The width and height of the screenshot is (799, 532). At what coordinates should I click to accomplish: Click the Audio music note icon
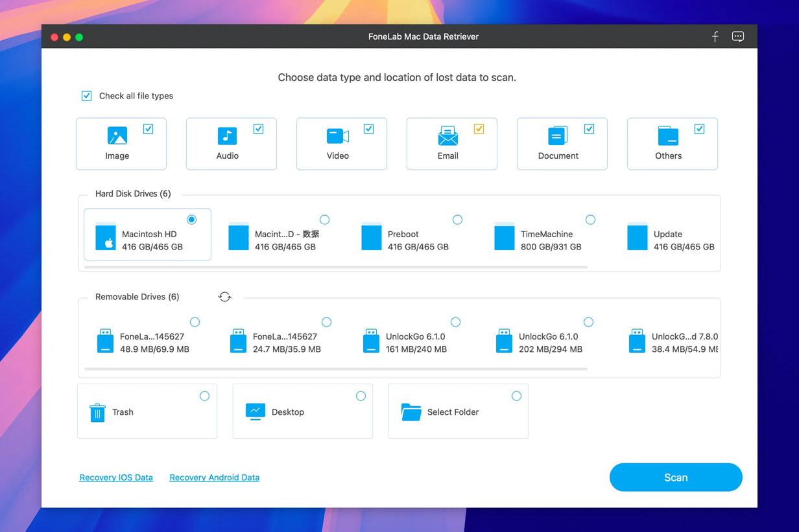pos(227,136)
